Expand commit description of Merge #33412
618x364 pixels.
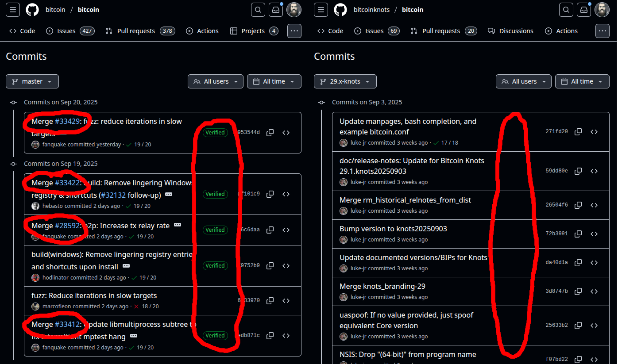tap(134, 336)
